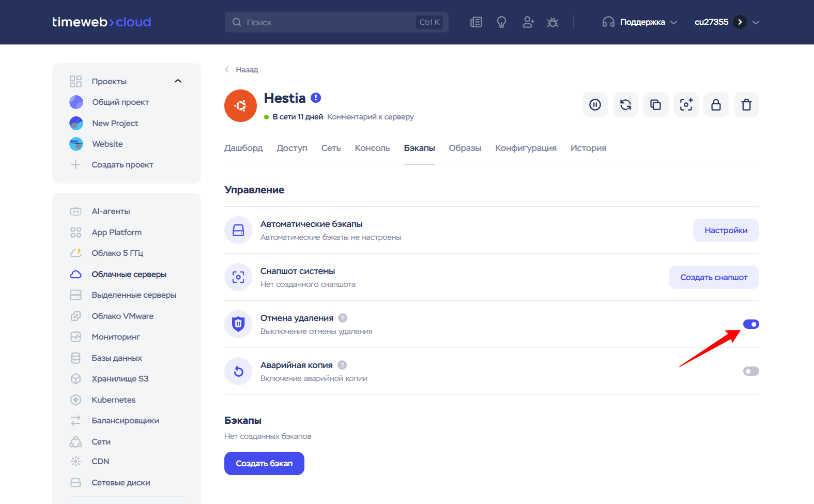Screen dimensions: 814x504
Task: Click the help icon next to Отмена удаления
Action: point(343,318)
